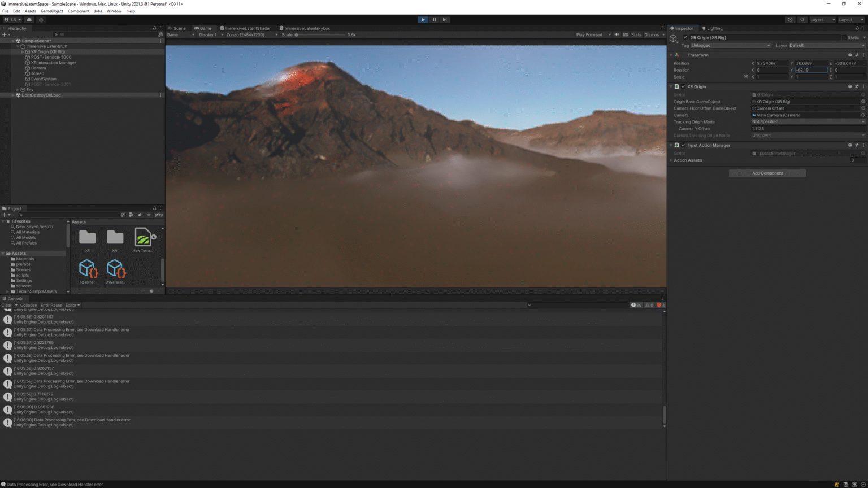The image size is (868, 488).
Task: Advance one frame with the Step button
Action: click(445, 20)
